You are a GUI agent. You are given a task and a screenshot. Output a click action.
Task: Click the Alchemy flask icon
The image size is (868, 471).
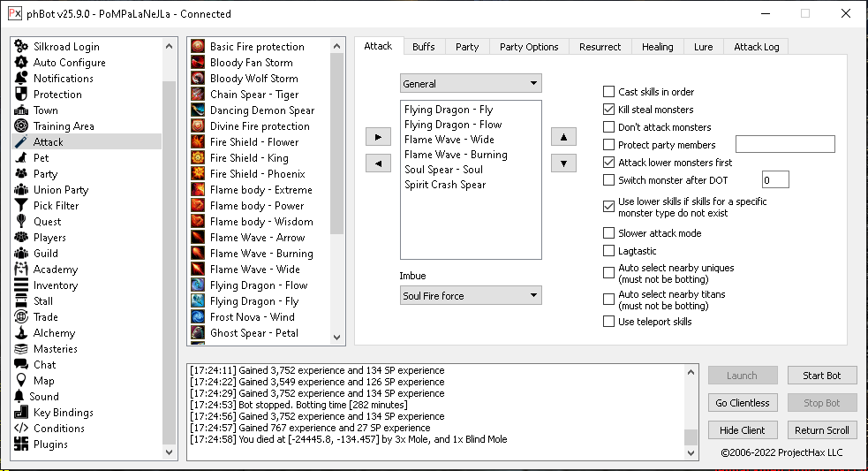pyautogui.click(x=22, y=333)
